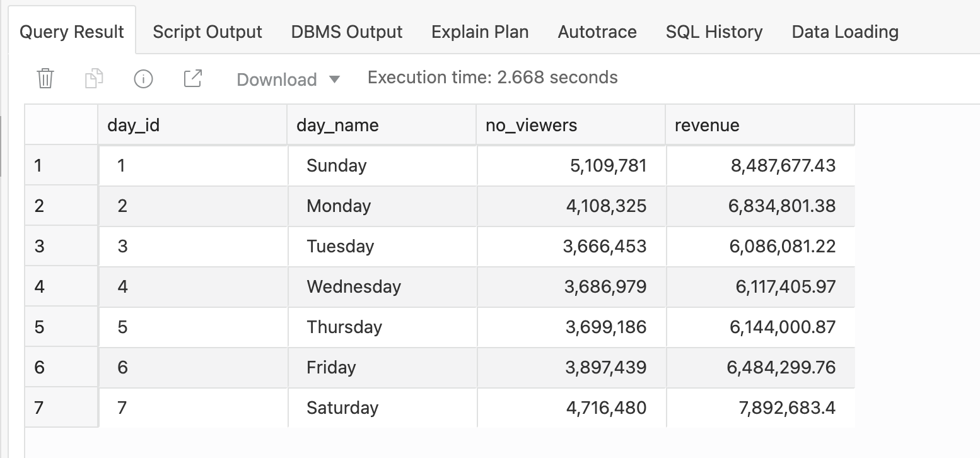Open the Download dropdown
980x458 pixels.
288,79
